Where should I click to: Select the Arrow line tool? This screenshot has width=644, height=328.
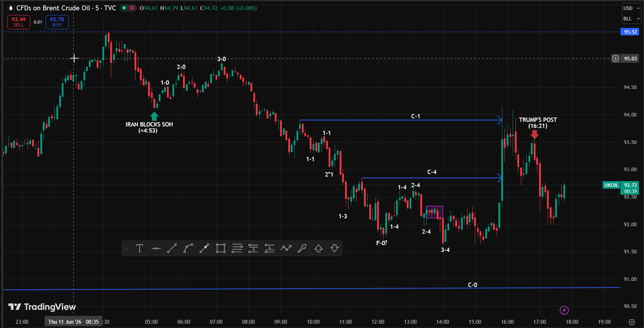(204, 248)
